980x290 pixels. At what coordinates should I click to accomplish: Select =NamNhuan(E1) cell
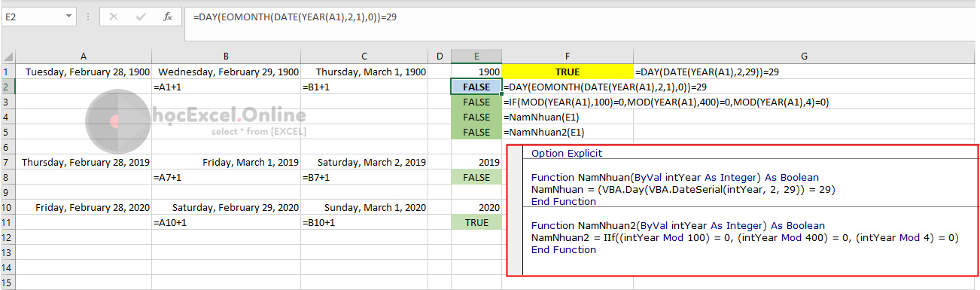pyautogui.click(x=568, y=118)
